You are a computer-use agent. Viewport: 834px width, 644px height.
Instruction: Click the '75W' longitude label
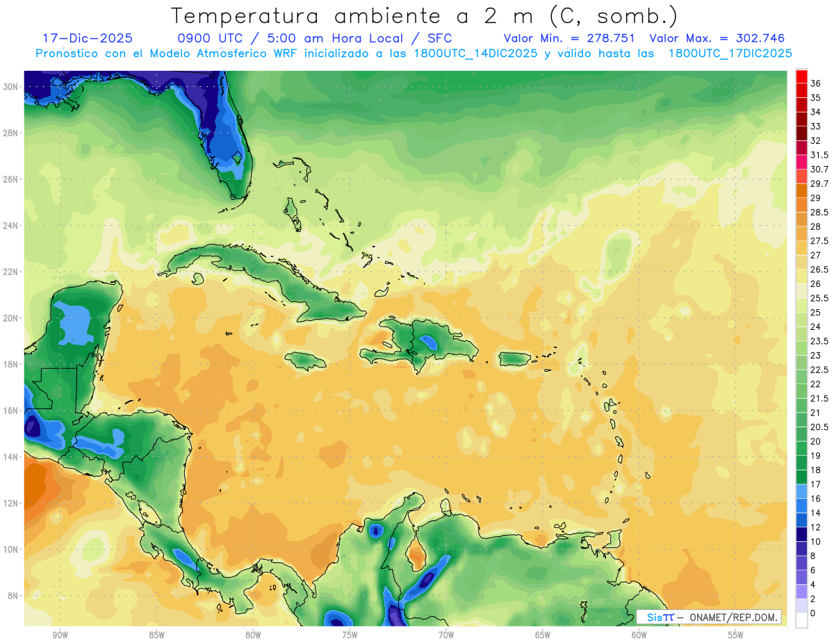pyautogui.click(x=350, y=635)
